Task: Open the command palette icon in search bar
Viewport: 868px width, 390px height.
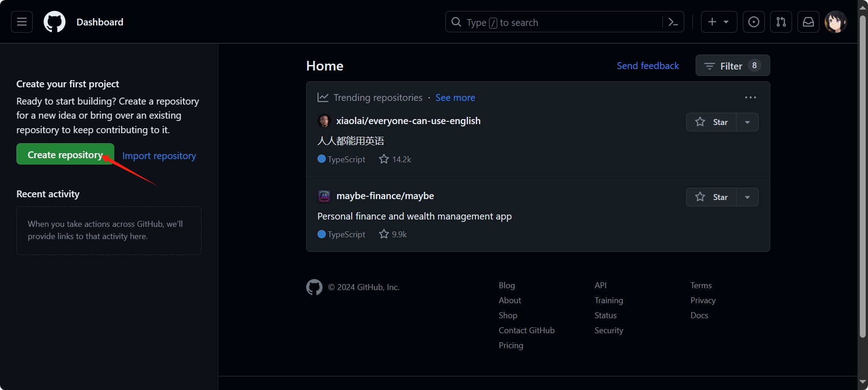Action: [x=673, y=22]
